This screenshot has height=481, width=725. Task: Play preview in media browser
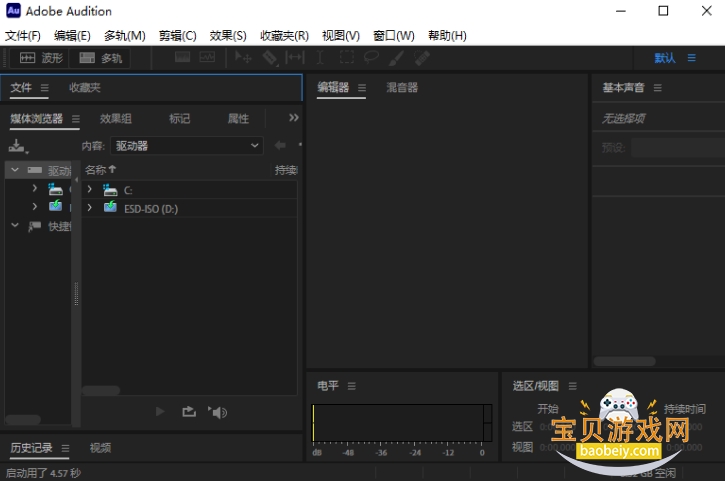(160, 412)
